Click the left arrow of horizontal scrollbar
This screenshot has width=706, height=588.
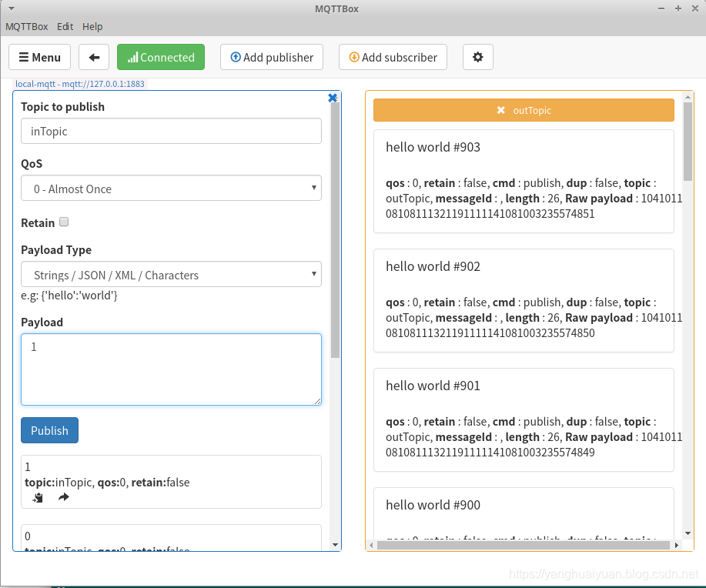coord(371,545)
